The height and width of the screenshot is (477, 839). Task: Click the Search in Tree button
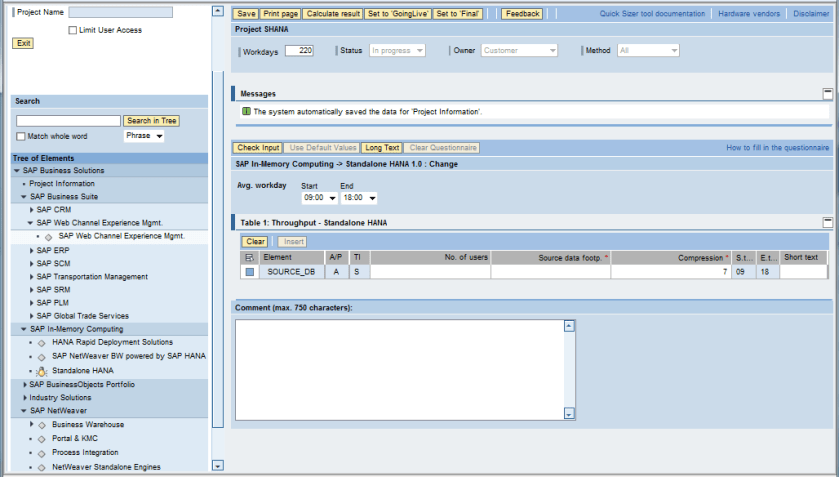click(x=152, y=121)
